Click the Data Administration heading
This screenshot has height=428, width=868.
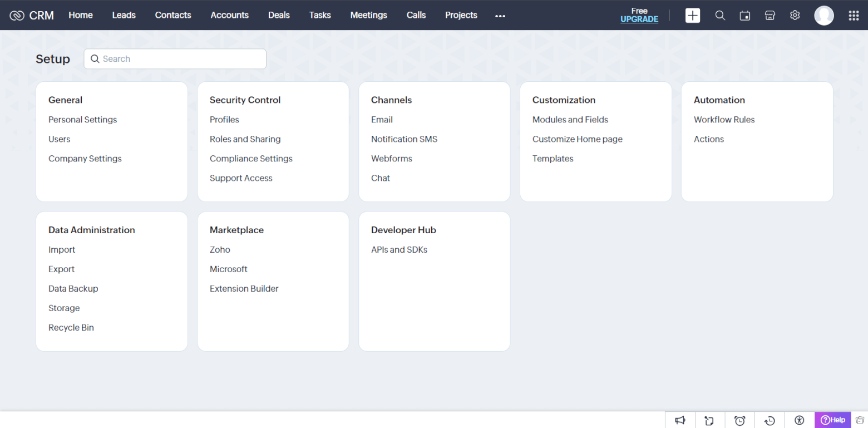pos(92,230)
